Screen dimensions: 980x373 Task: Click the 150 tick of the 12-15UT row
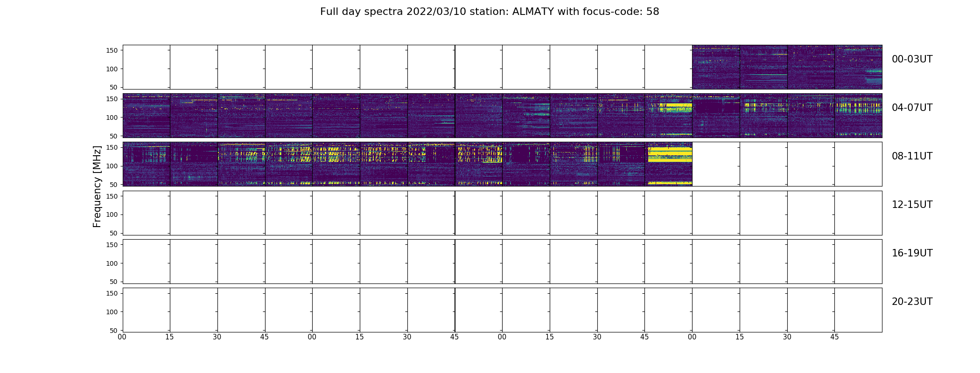(113, 196)
